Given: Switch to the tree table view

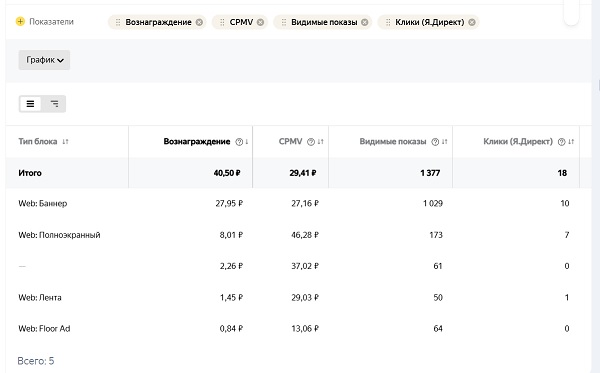Looking at the screenshot, I should point(54,104).
